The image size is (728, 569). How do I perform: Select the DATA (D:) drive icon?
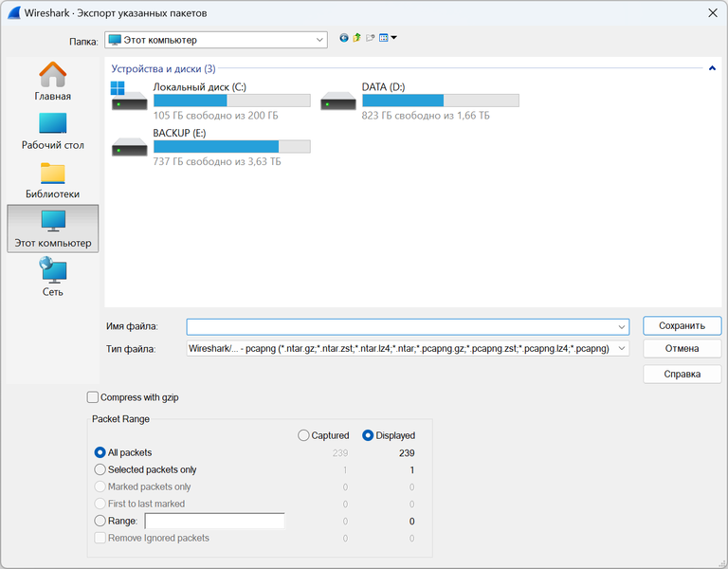(338, 101)
